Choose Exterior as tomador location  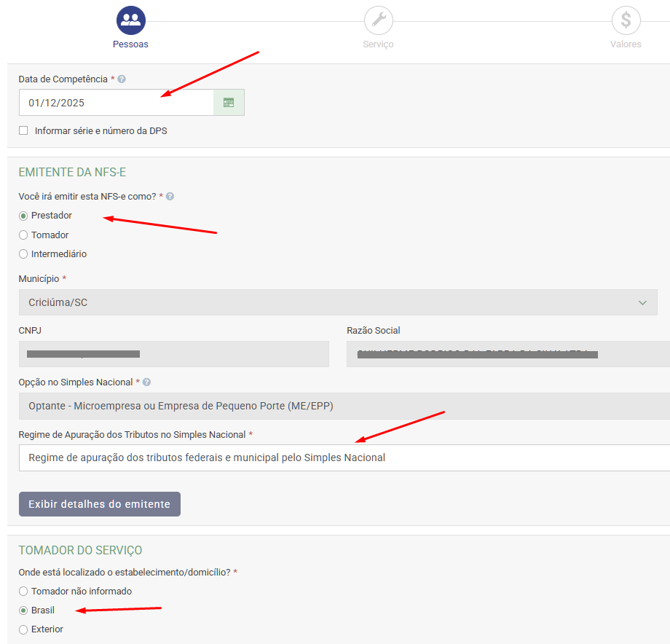pos(23,629)
